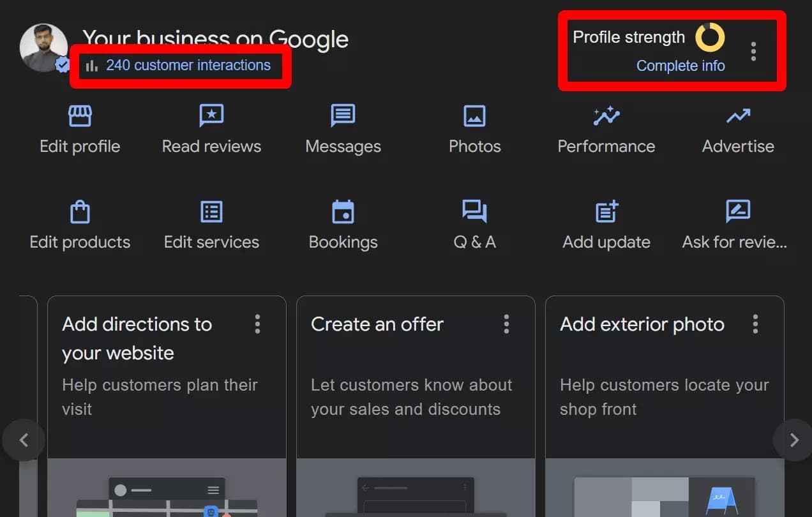Open the Performance sparkle-graph icon
812x517 pixels.
(x=606, y=116)
